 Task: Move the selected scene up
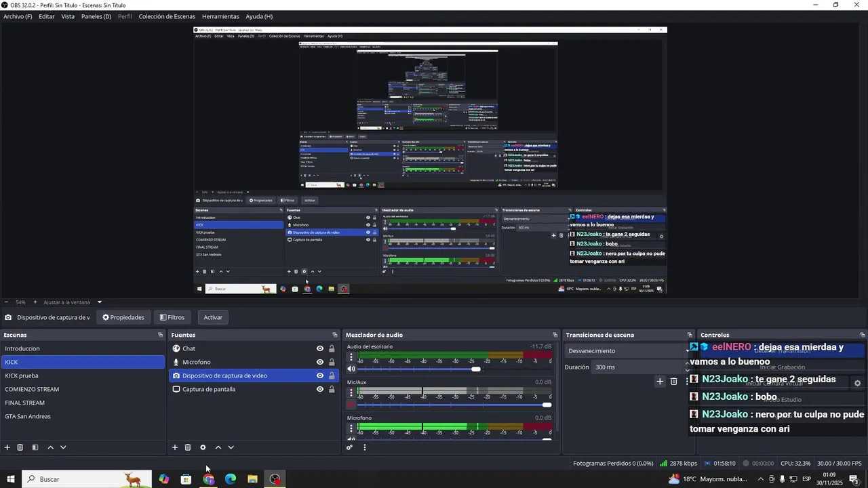[50, 447]
